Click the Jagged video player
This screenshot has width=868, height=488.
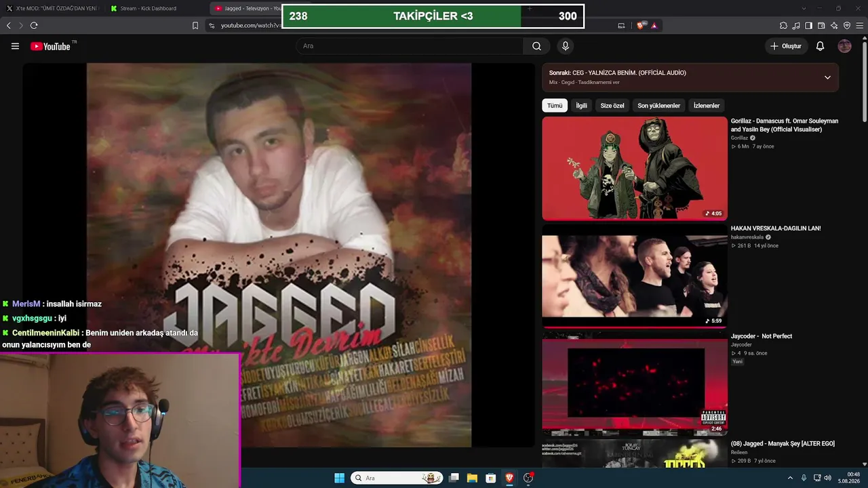279,256
